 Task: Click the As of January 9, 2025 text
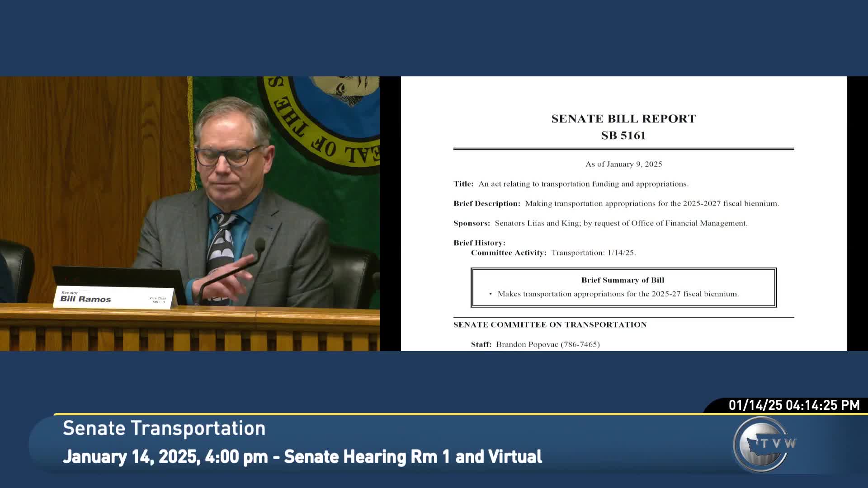[x=623, y=164]
